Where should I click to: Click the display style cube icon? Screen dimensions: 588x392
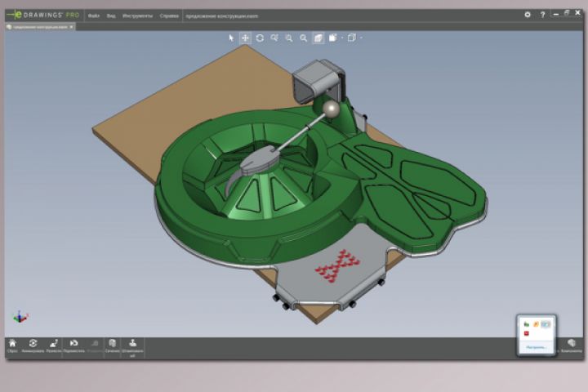click(x=332, y=38)
